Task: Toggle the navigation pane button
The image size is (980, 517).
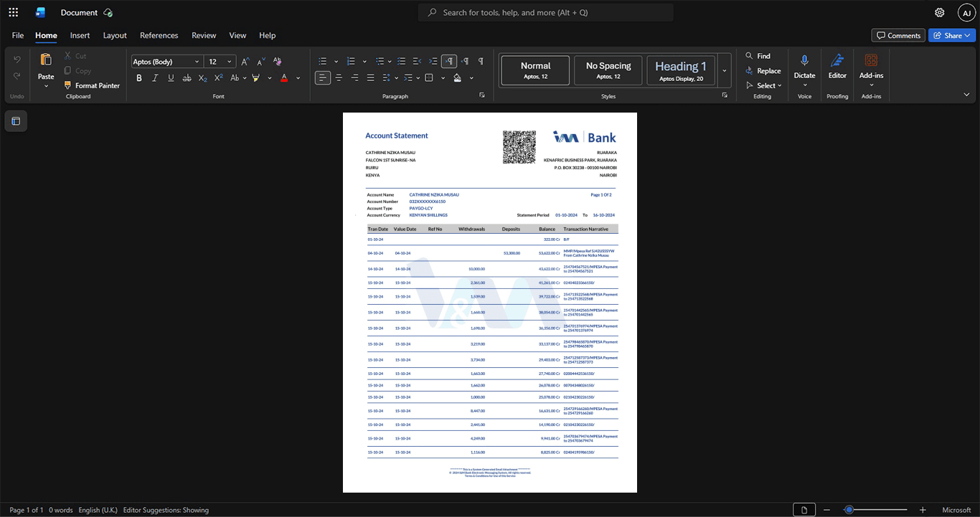Action: [16, 121]
